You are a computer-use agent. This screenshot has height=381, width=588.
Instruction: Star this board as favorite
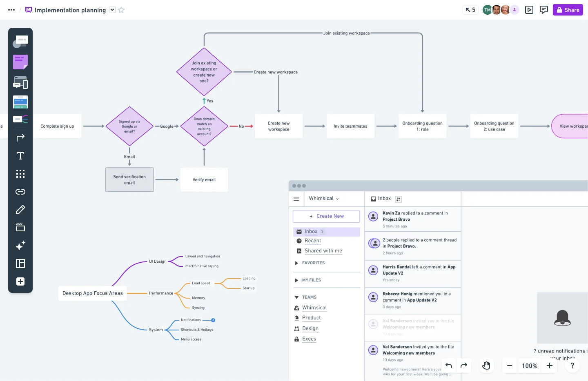[x=121, y=10]
